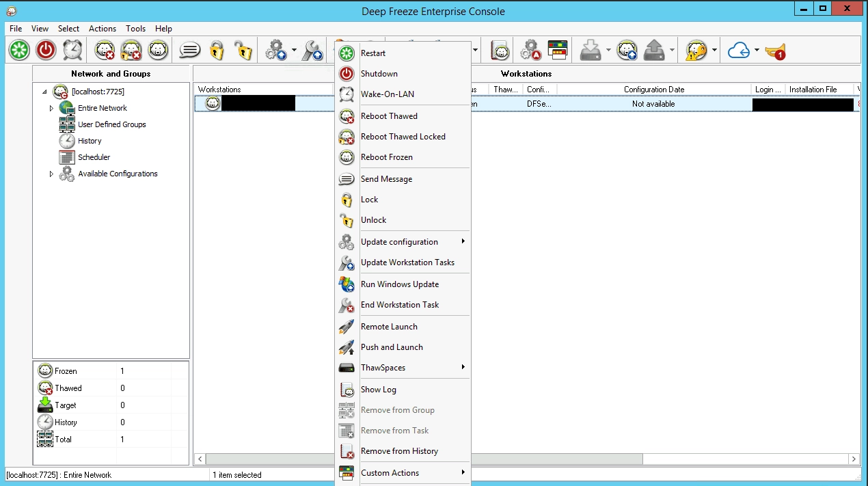Click the blue cloud toolbar icon
Image resolution: width=868 pixels, height=486 pixels.
click(x=739, y=50)
